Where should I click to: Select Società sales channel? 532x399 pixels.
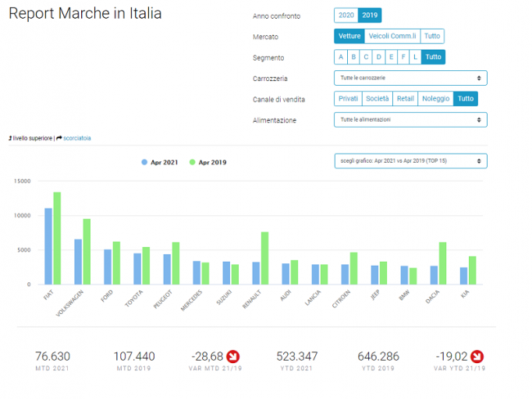tap(378, 99)
